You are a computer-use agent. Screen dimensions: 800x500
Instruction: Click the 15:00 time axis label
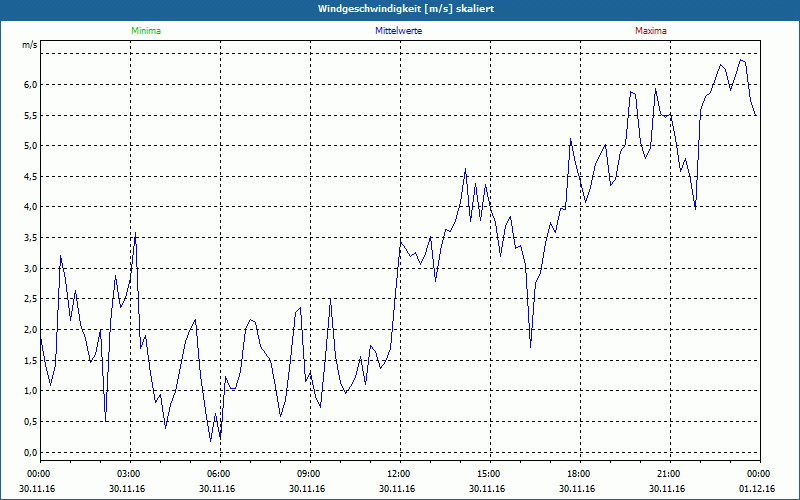[487, 474]
